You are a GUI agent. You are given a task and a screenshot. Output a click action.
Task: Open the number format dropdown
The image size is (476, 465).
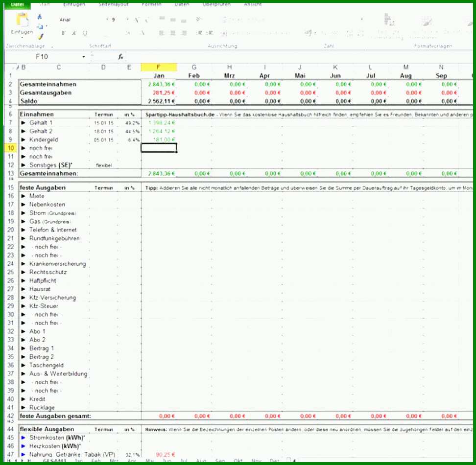click(361, 19)
